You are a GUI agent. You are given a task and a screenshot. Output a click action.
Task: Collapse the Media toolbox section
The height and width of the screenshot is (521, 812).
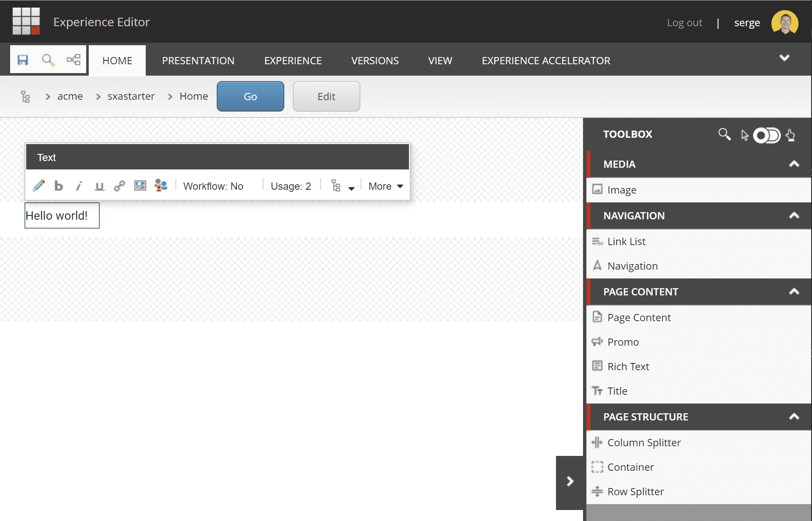coord(794,164)
